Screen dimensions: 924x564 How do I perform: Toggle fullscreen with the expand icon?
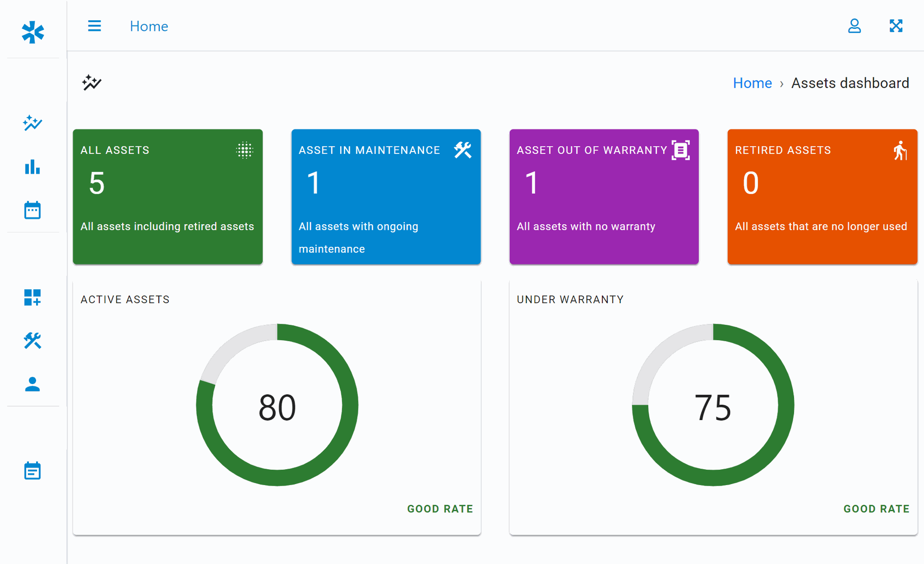click(x=896, y=26)
